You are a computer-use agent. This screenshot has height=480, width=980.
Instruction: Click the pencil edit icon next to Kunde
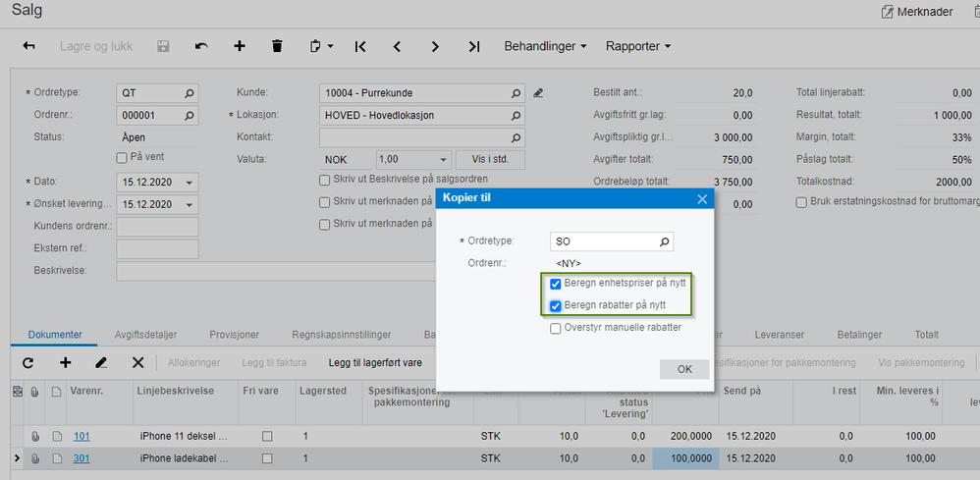tap(538, 93)
